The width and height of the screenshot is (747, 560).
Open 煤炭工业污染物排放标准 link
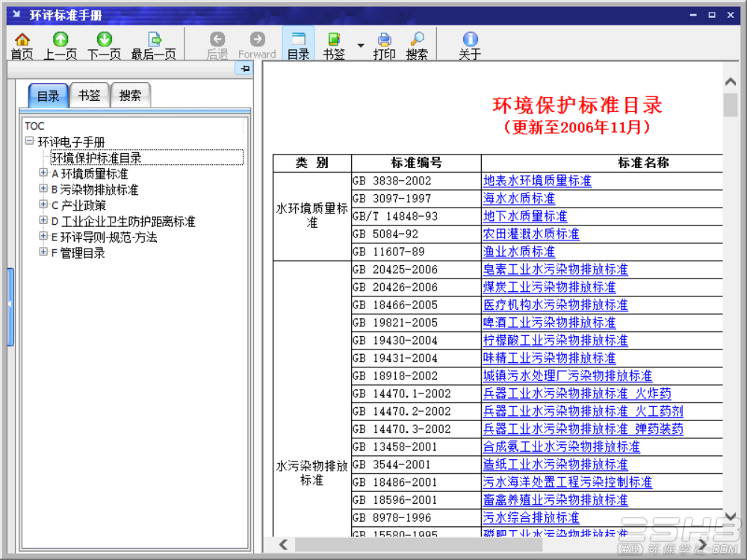pyautogui.click(x=549, y=287)
